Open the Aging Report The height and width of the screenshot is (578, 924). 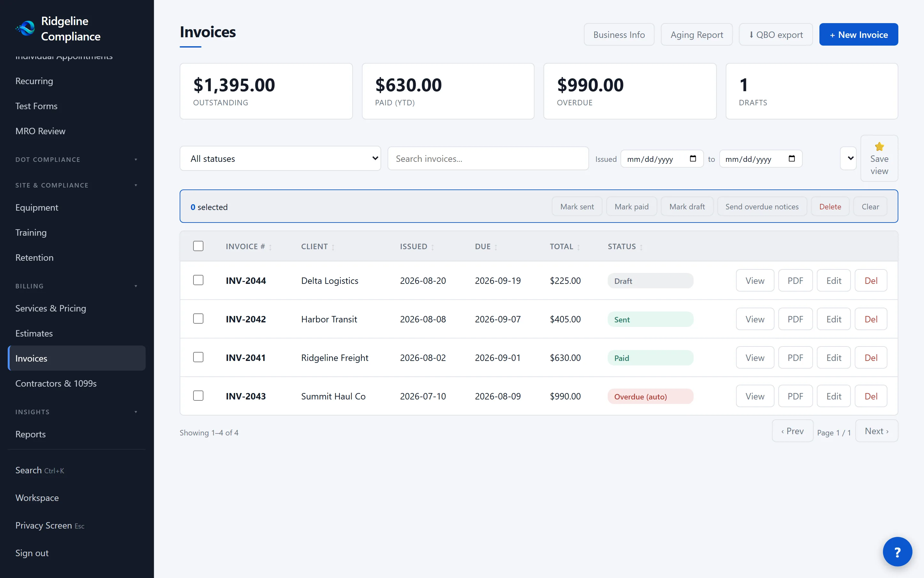(697, 34)
